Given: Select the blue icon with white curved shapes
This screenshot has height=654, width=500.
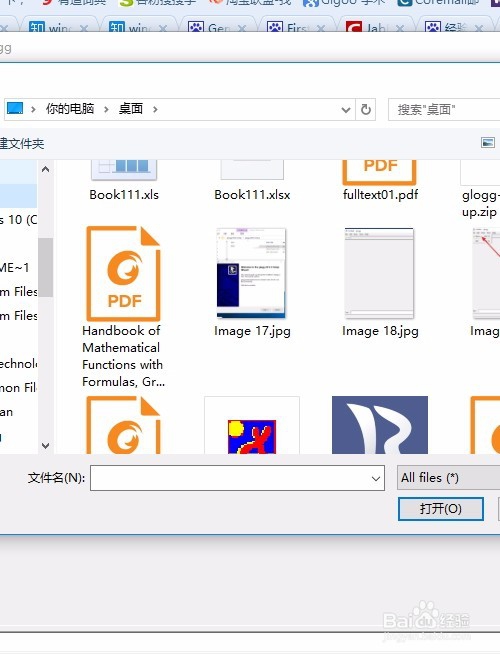Looking at the screenshot, I should click(380, 425).
